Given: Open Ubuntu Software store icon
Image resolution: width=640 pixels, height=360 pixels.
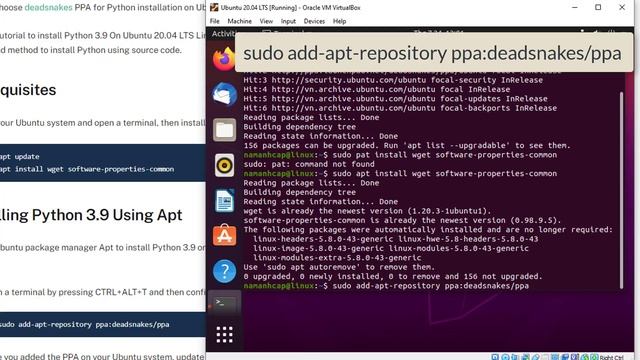Looking at the screenshot, I should coord(224,236).
